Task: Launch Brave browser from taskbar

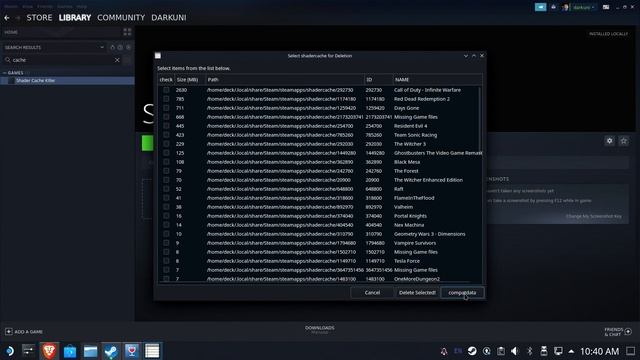Action: click(49, 351)
